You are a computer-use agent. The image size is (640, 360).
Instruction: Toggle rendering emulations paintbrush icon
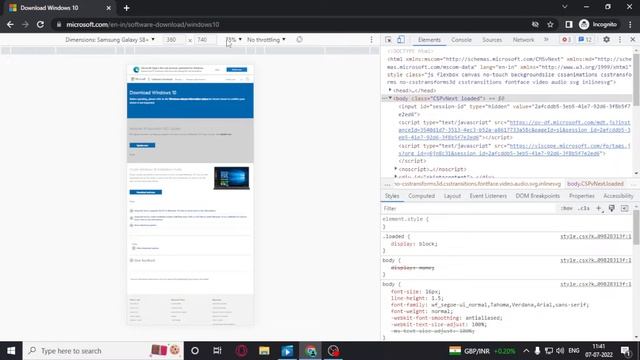[x=611, y=208]
